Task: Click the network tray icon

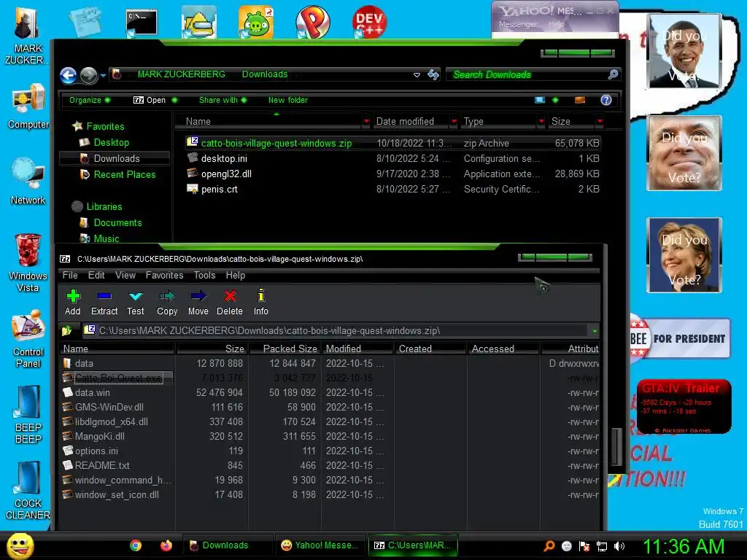Action: (602, 546)
